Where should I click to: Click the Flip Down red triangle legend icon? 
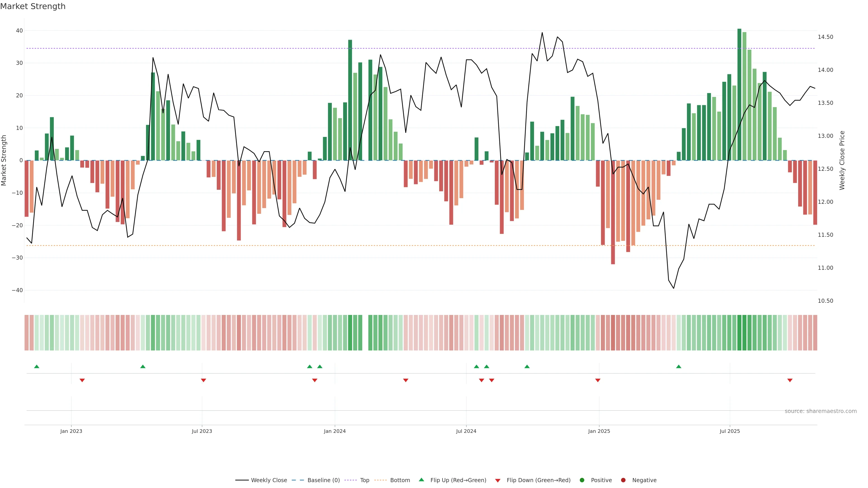coord(498,480)
